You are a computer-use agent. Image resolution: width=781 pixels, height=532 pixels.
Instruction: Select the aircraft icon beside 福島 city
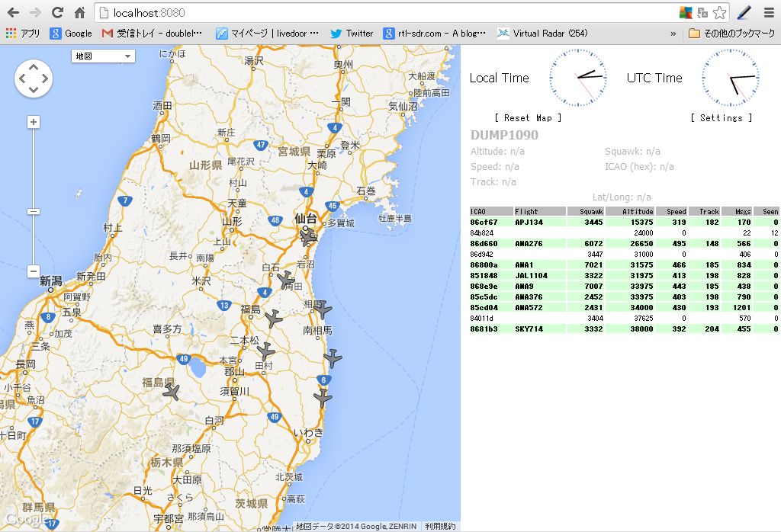coord(274,319)
